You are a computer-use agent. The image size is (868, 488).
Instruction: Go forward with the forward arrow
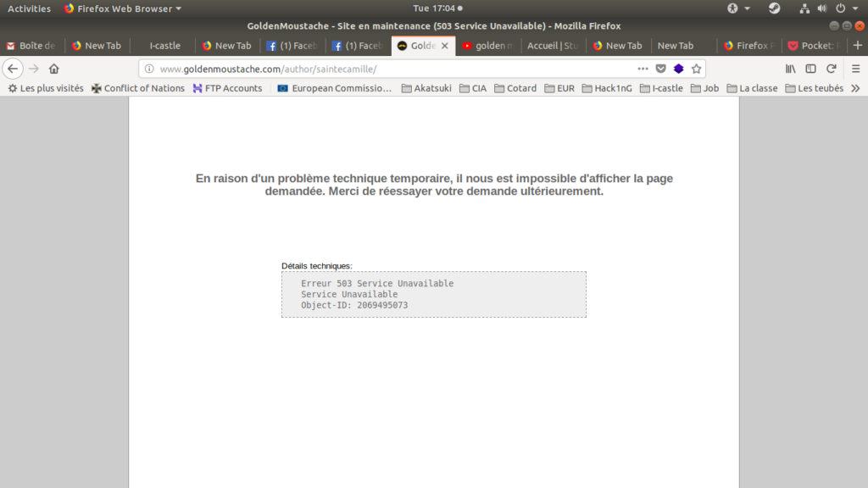(x=34, y=69)
